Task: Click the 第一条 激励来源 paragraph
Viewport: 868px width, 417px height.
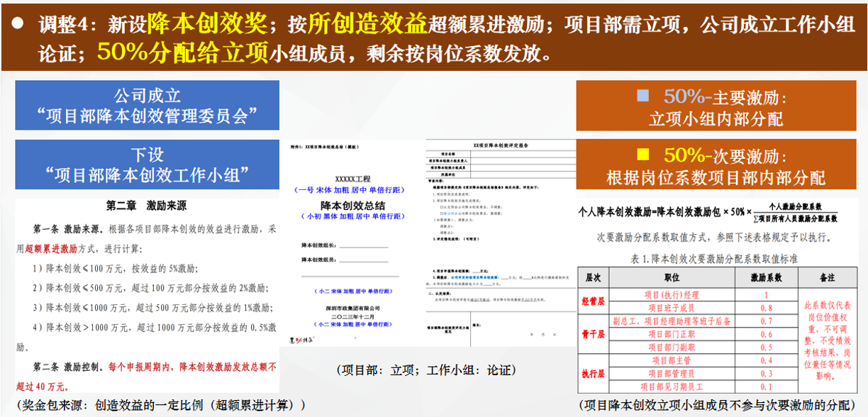Action: click(148, 239)
